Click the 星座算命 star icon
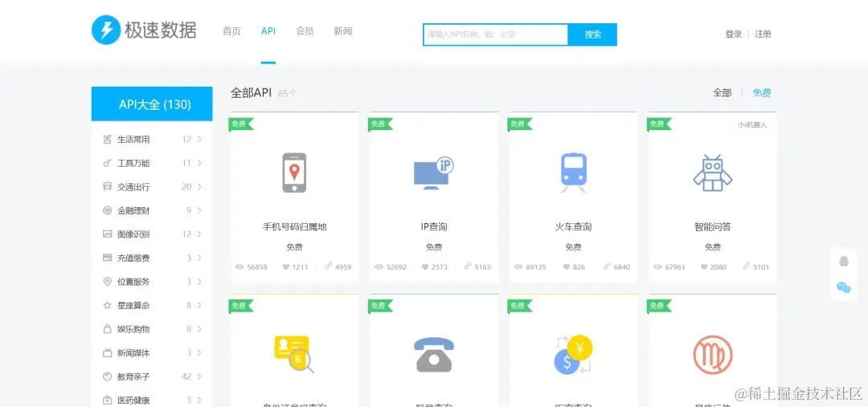The width and height of the screenshot is (868, 407). tap(108, 305)
